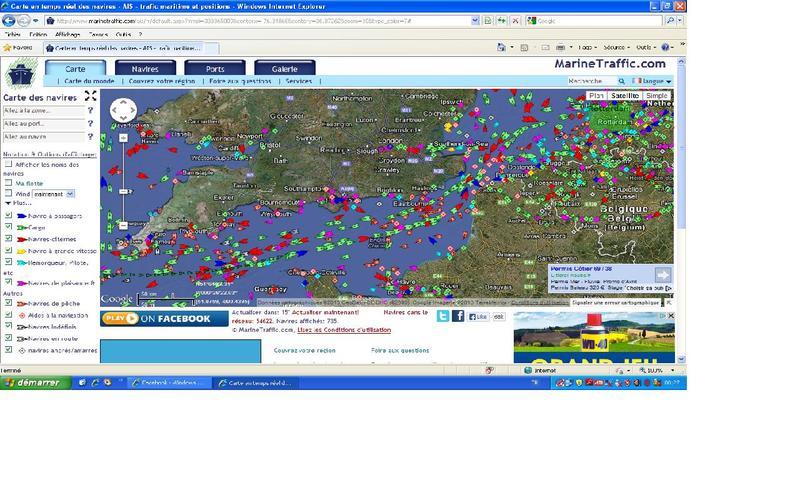800x500 pixels.
Task: Uncheck the Cargo ship filter
Action: [x=8, y=227]
